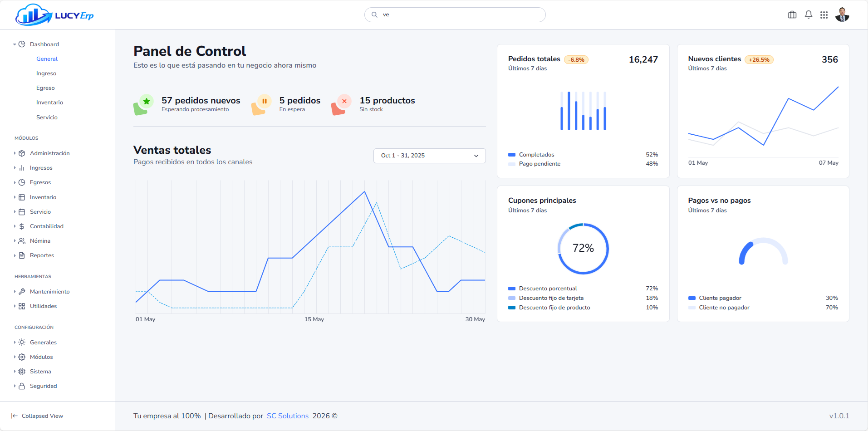Image resolution: width=868 pixels, height=431 pixels.
Task: Click the Contabilidad dollar icon
Action: click(x=22, y=226)
